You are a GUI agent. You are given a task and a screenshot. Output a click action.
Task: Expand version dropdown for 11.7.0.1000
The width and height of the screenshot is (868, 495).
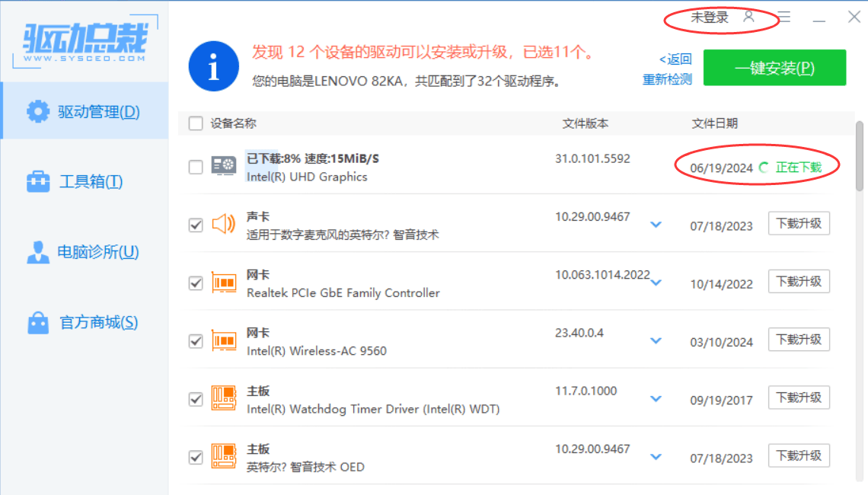pyautogui.click(x=656, y=399)
